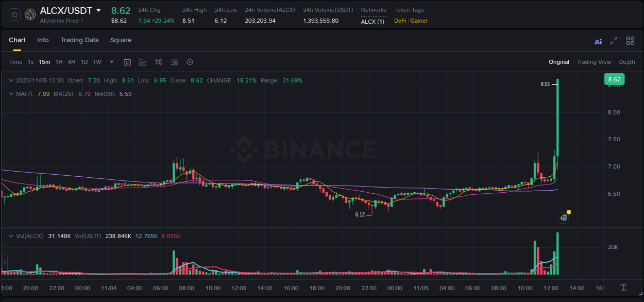The width and height of the screenshot is (644, 302).
Task: Open the widgets layout grid icon
Action: click(630, 40)
